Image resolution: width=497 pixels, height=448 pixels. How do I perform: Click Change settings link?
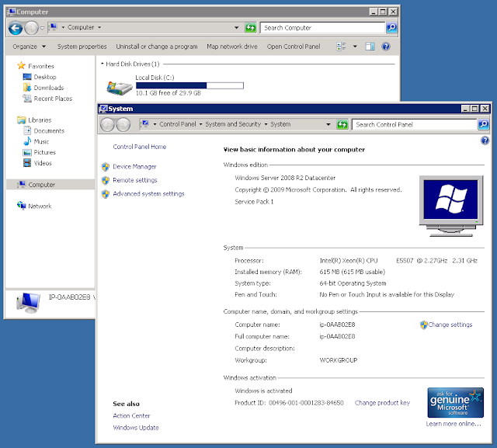[x=450, y=325]
